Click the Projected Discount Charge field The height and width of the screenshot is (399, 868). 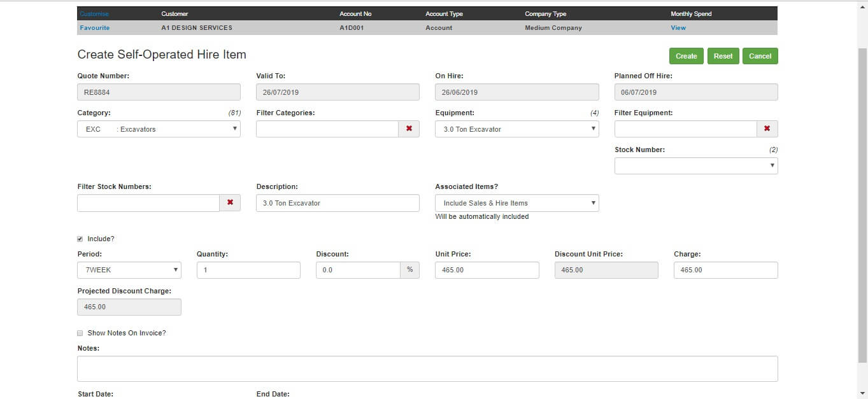pos(129,307)
